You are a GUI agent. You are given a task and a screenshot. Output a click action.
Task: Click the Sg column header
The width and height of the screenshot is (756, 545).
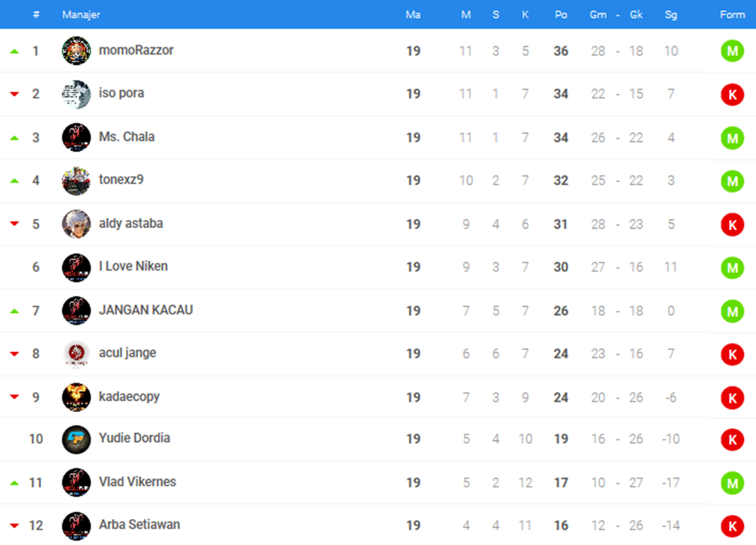coord(670,14)
